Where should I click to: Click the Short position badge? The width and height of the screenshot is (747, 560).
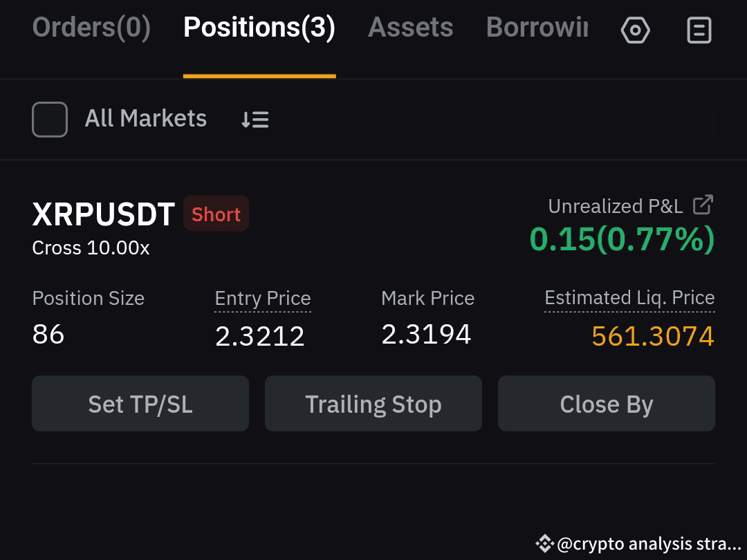(216, 214)
